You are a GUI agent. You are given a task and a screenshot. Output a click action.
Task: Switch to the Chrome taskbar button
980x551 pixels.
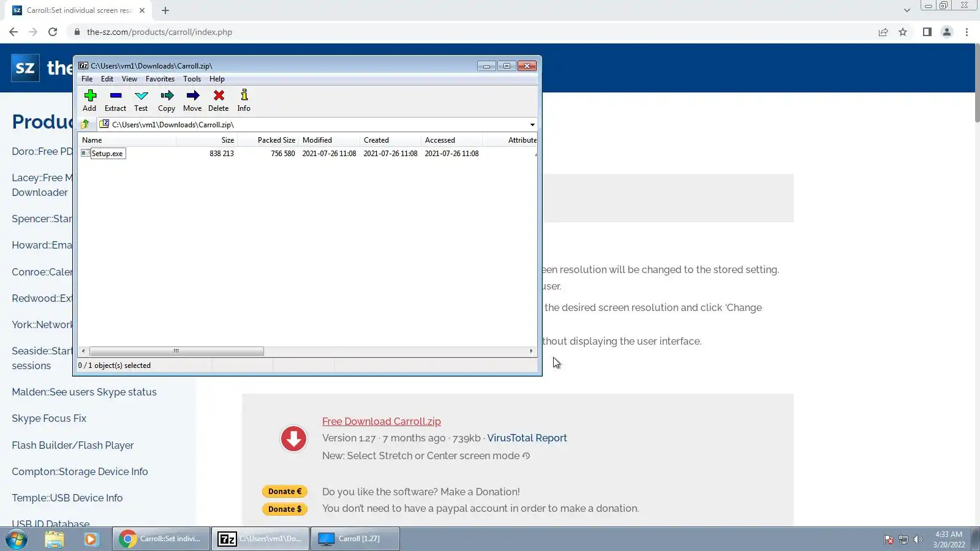162,539
